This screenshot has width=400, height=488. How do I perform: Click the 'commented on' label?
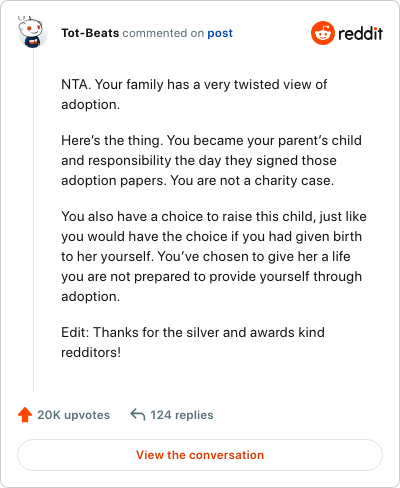(x=163, y=33)
